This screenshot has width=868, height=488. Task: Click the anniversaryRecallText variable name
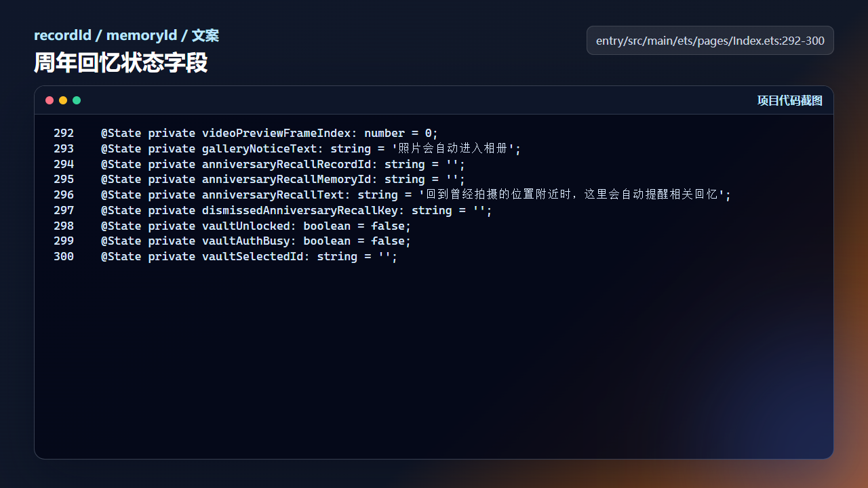tap(273, 195)
